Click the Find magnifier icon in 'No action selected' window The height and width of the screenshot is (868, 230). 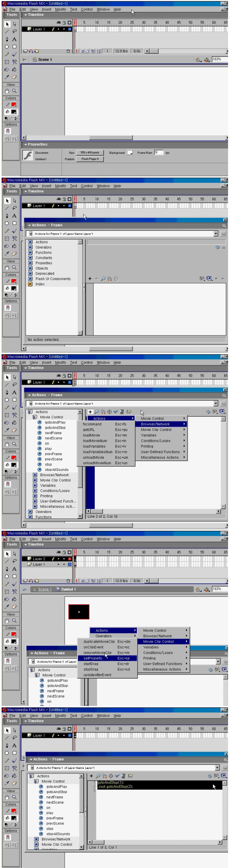pyautogui.click(x=103, y=279)
